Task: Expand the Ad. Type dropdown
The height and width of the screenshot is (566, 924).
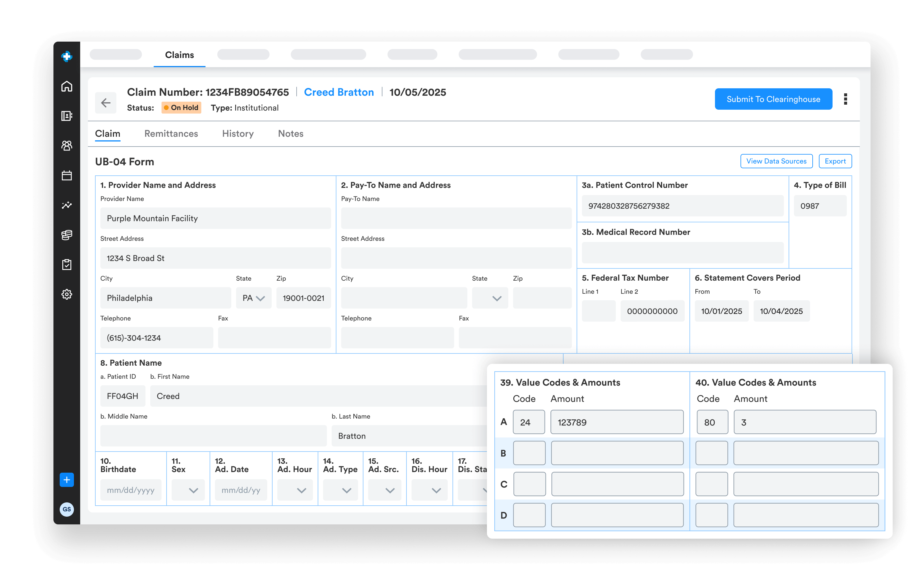Action: click(x=340, y=490)
